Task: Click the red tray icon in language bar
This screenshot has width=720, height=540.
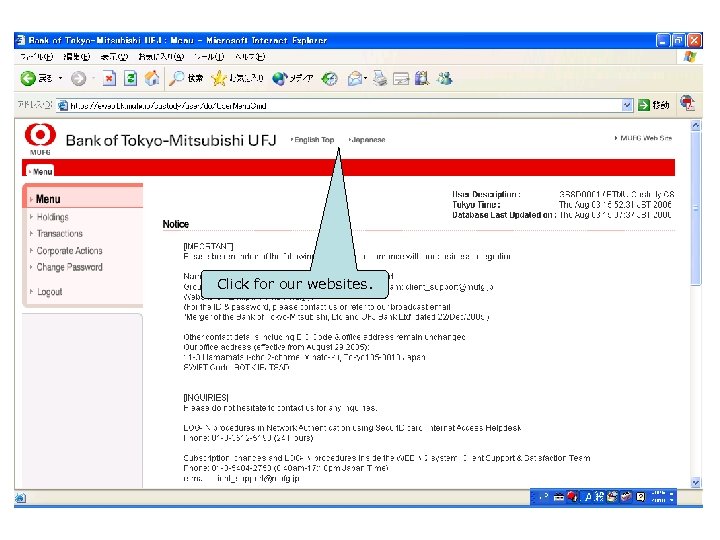Action: (572, 496)
